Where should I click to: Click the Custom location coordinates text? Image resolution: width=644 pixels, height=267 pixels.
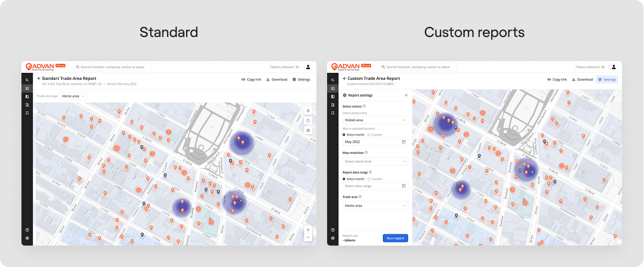coord(371,84)
